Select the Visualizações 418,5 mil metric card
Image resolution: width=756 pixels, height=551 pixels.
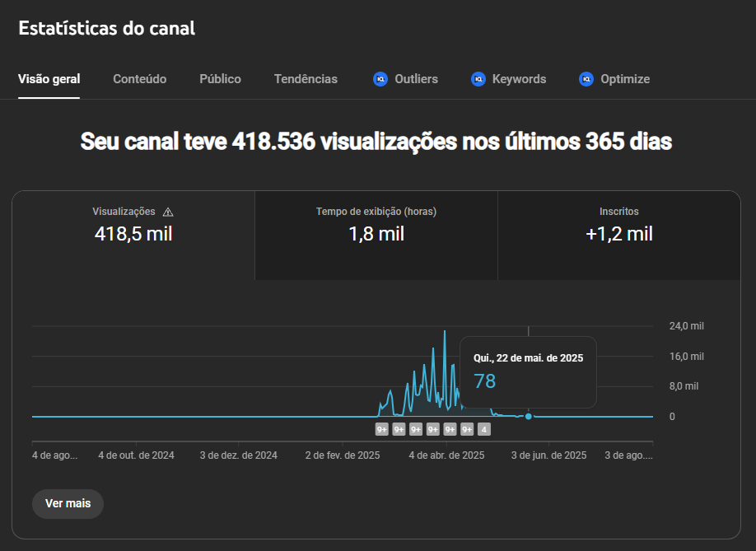coord(133,236)
